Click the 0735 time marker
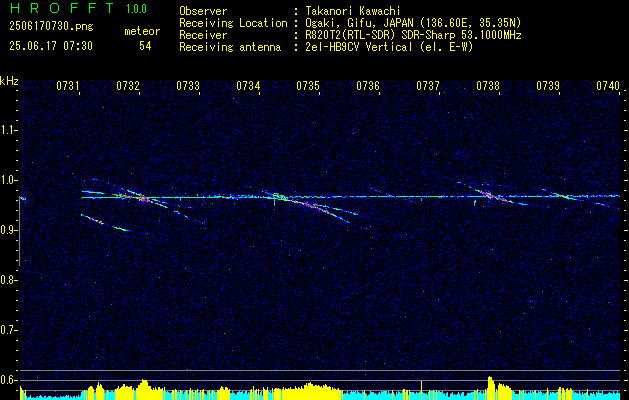Viewport: 629px width, 400px height. tap(308, 85)
